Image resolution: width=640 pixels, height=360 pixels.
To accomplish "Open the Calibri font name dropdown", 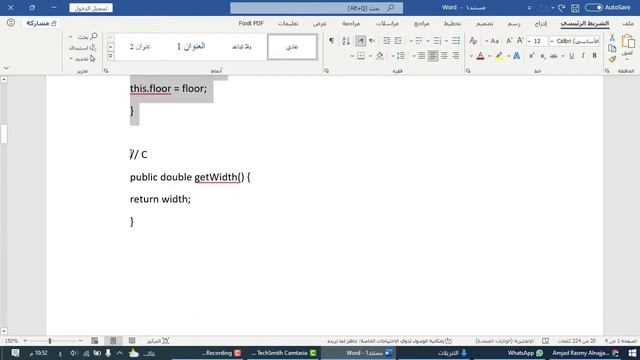I will click(x=552, y=41).
